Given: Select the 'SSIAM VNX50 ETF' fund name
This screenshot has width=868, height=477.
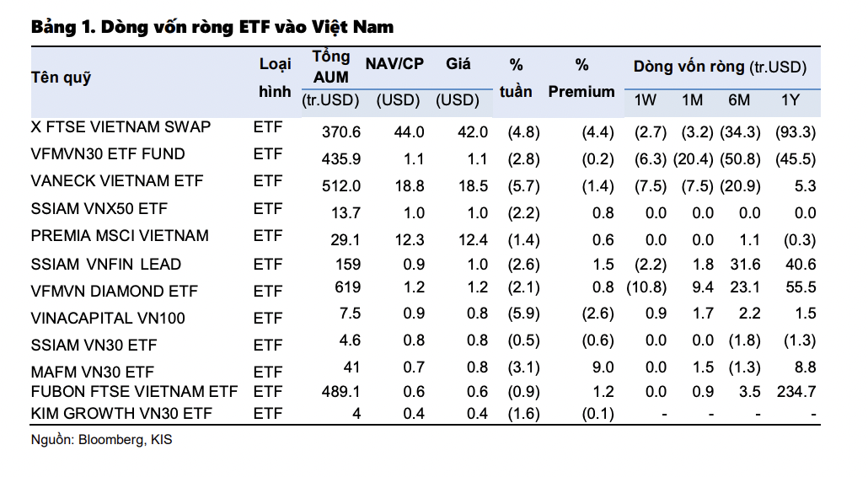Looking at the screenshot, I should point(99,208).
